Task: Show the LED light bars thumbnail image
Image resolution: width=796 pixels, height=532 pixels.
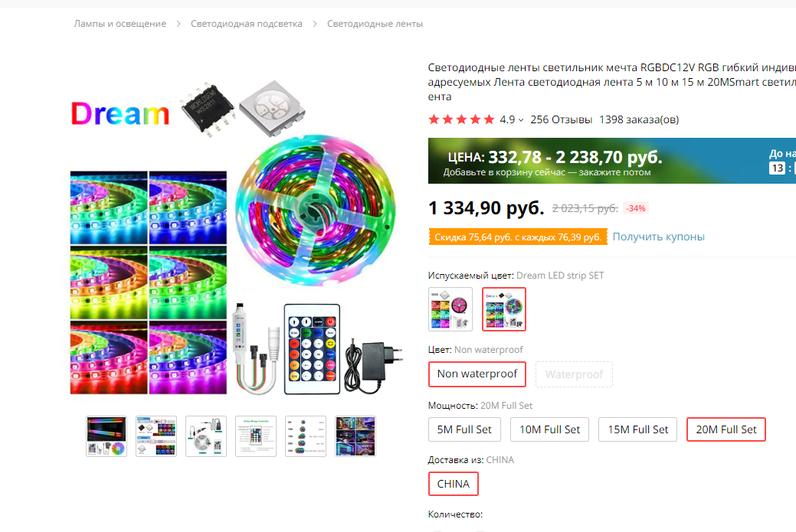Action: [106, 436]
